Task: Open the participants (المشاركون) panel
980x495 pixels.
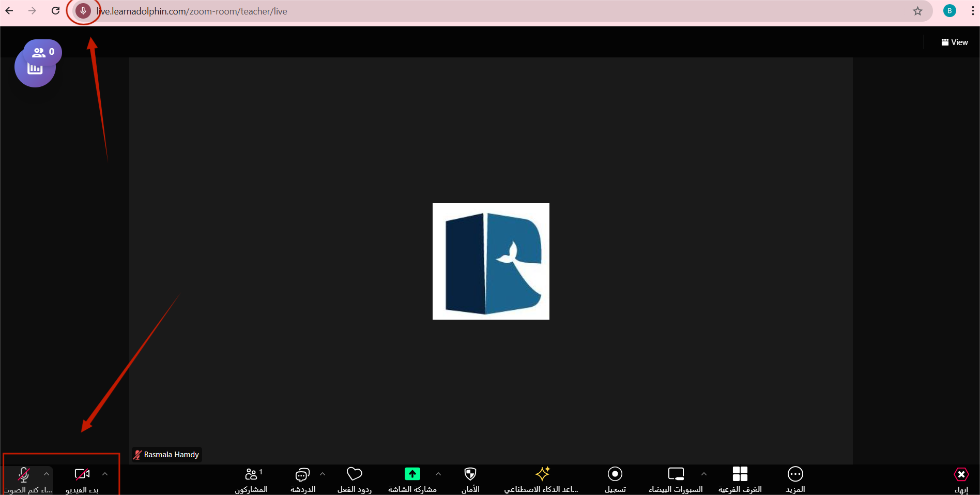Action: point(252,479)
